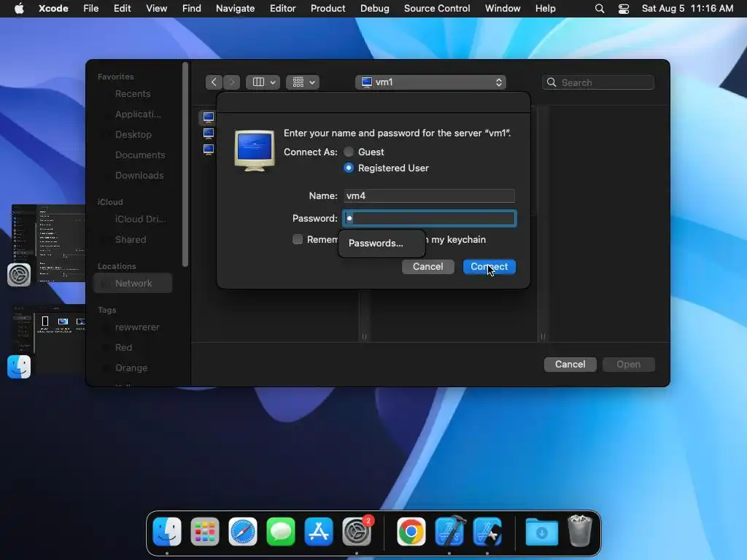Open Control Center in menu bar
The height and width of the screenshot is (560, 747).
[x=624, y=9]
